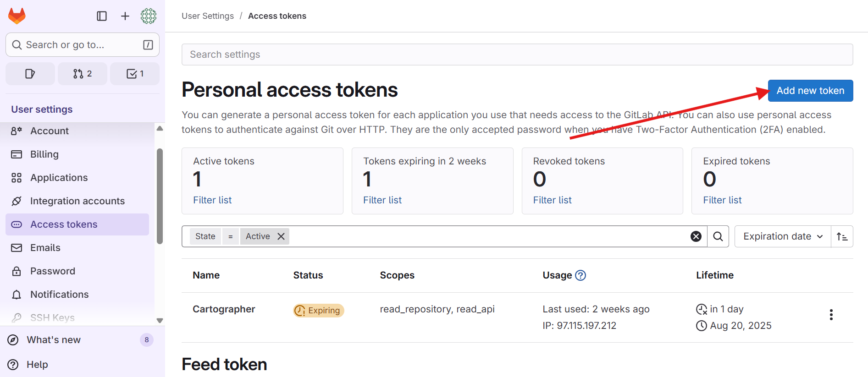
Task: Open the Expiration date sort dropdown
Action: (x=783, y=236)
